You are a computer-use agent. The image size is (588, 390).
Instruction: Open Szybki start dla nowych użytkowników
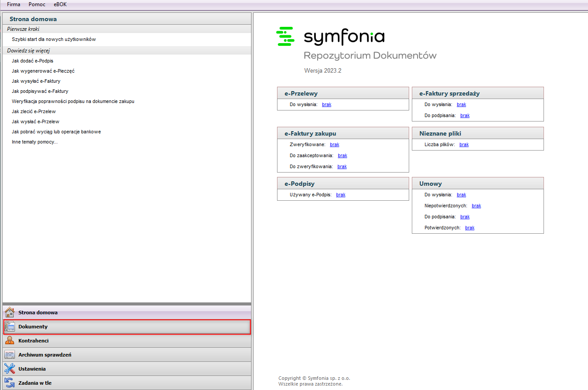click(54, 39)
